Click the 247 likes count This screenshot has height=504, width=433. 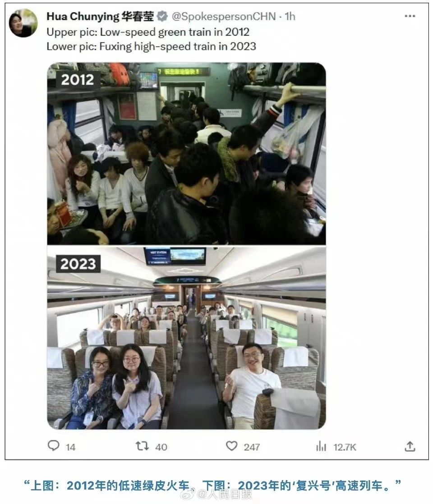[252, 447]
